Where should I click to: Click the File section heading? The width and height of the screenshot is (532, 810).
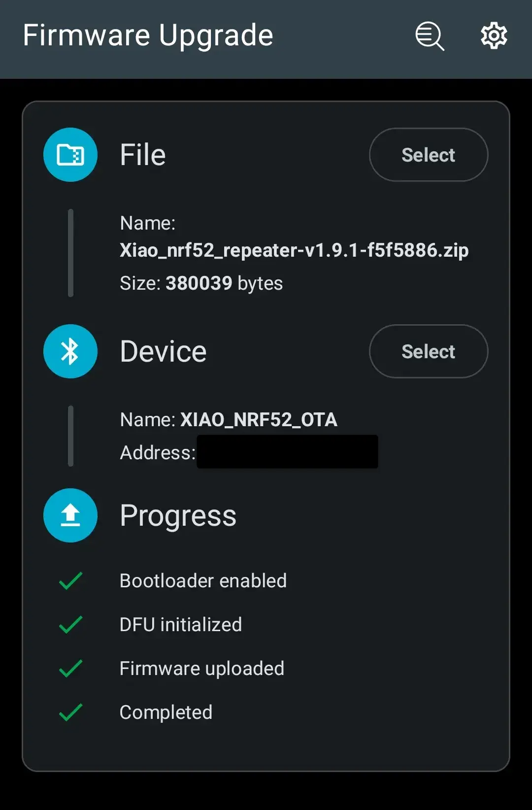point(143,155)
